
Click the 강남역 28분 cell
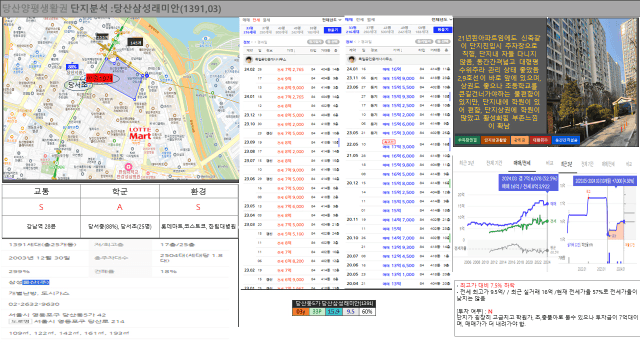[x=41, y=226]
